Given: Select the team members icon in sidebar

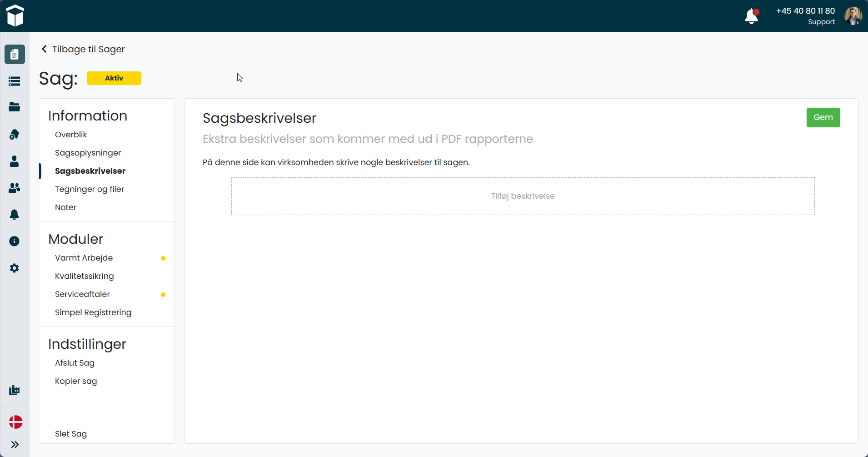Looking at the screenshot, I should click(x=15, y=188).
